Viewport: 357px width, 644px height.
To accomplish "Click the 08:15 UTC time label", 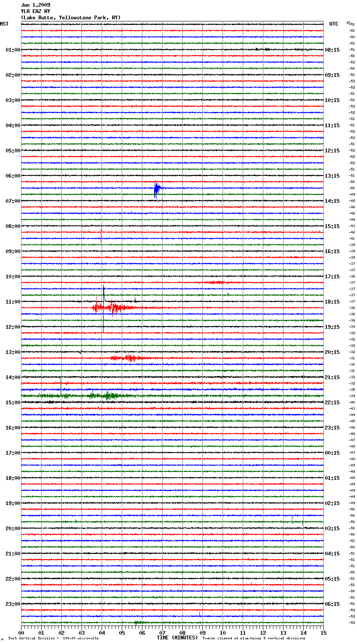I will [332, 50].
